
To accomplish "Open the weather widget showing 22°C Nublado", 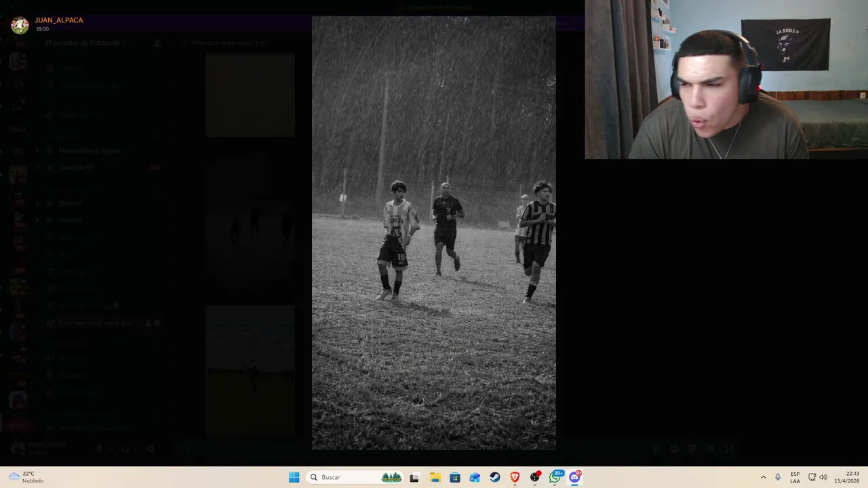I will pos(26,477).
